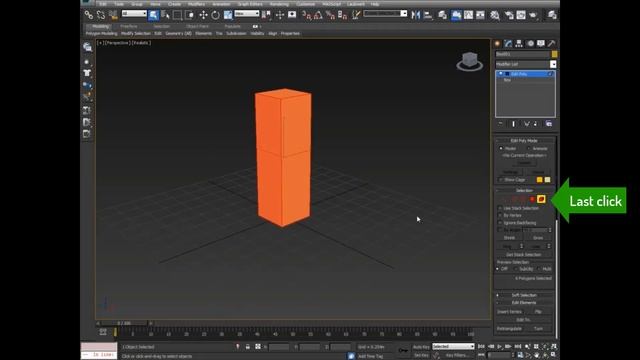Screen dimensions: 640x360
Task: Select the Link tool in main toolbar
Action: (x=89, y=15)
